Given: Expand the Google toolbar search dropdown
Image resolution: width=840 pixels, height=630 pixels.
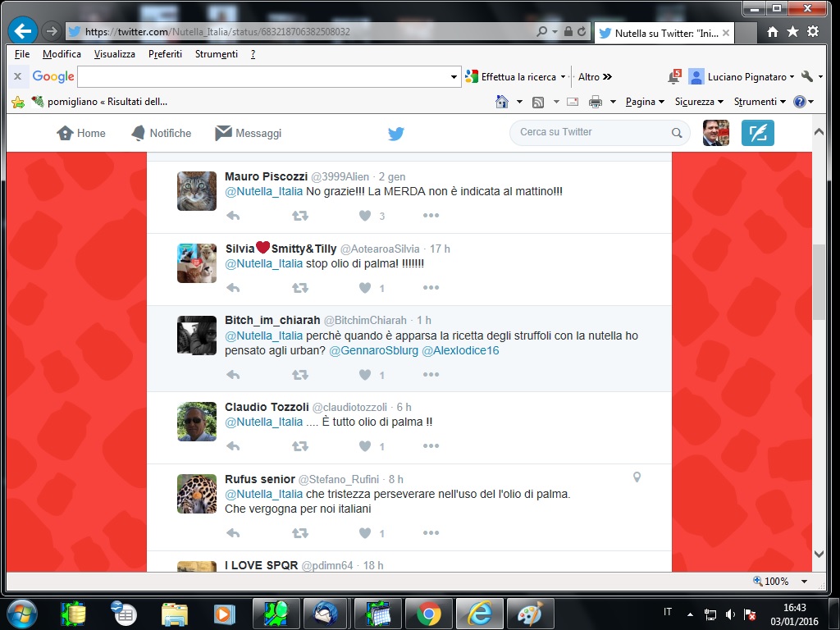Looking at the screenshot, I should click(454, 77).
